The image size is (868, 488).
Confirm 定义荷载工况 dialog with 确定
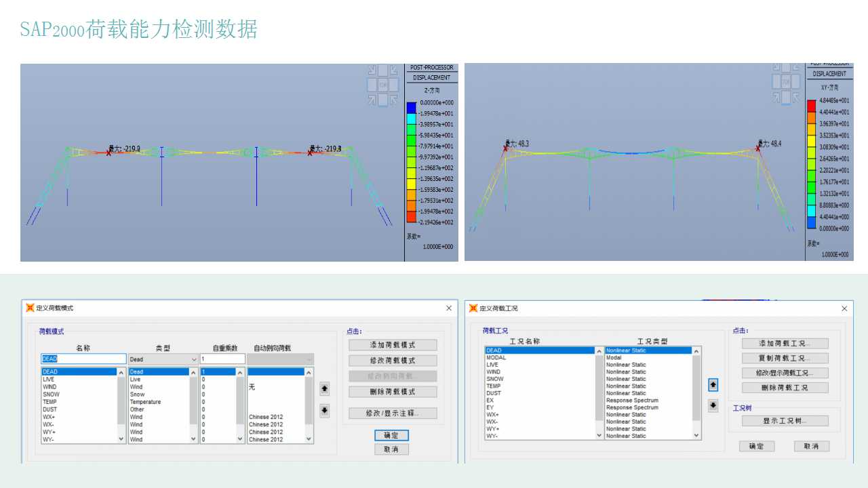(x=757, y=447)
